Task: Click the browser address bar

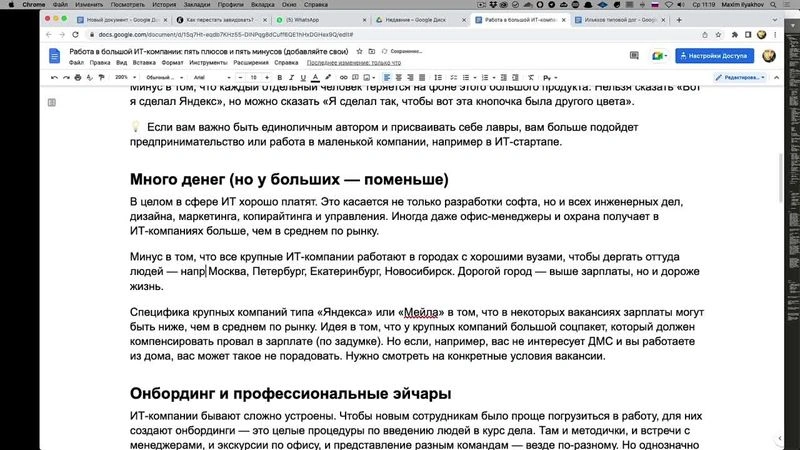Action: (x=393, y=35)
